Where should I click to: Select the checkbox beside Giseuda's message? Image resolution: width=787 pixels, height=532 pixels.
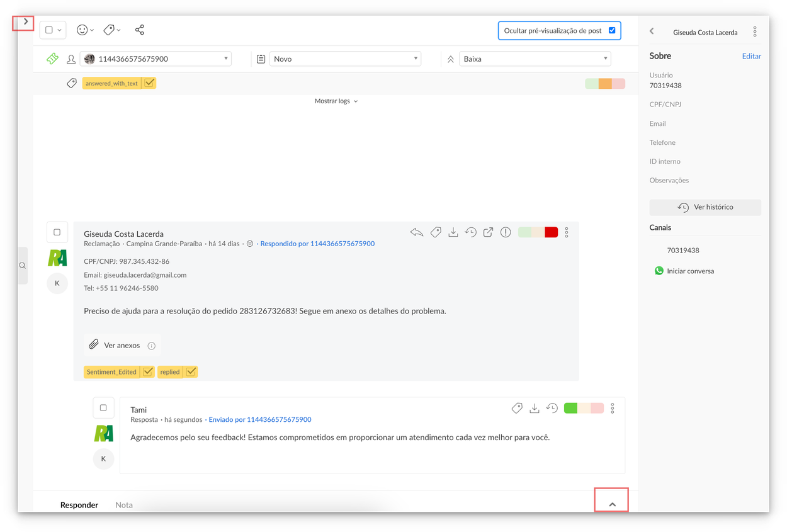(x=57, y=232)
